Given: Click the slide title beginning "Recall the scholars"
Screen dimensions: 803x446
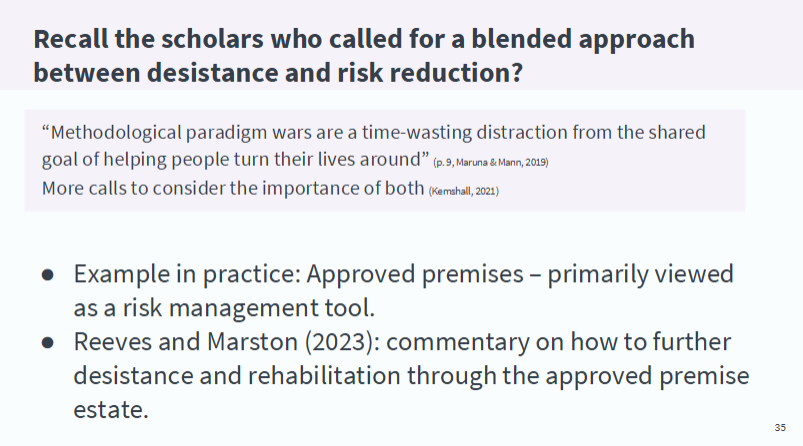Looking at the screenshot, I should (364, 40).
